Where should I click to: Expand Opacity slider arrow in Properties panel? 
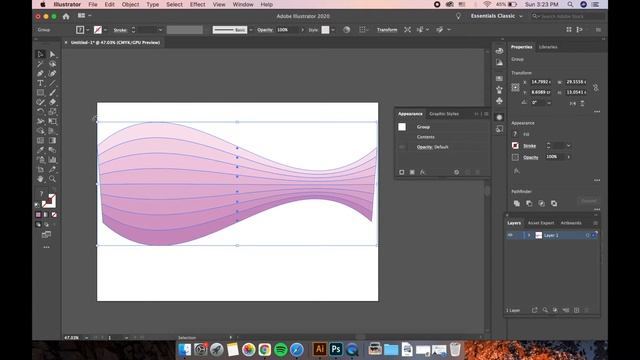569,157
